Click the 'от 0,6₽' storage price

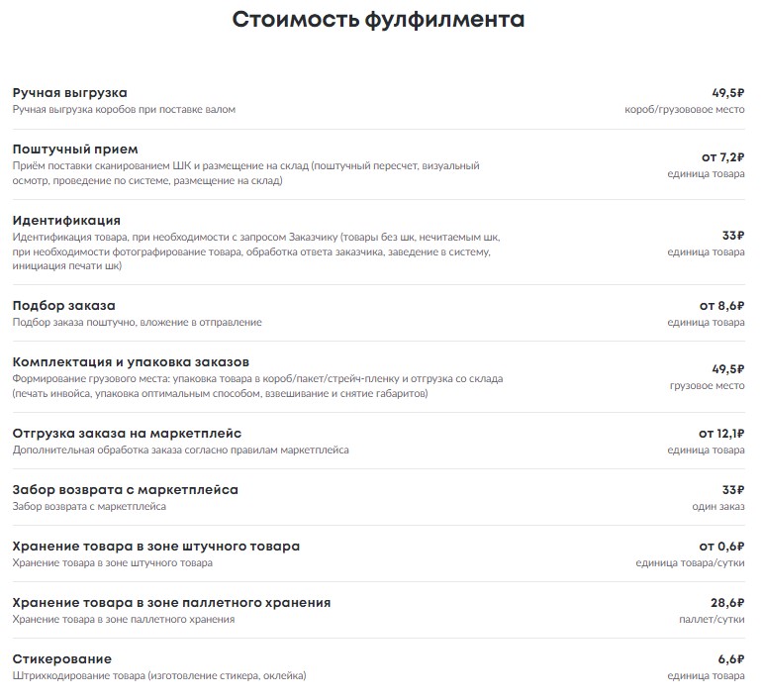[x=721, y=546]
